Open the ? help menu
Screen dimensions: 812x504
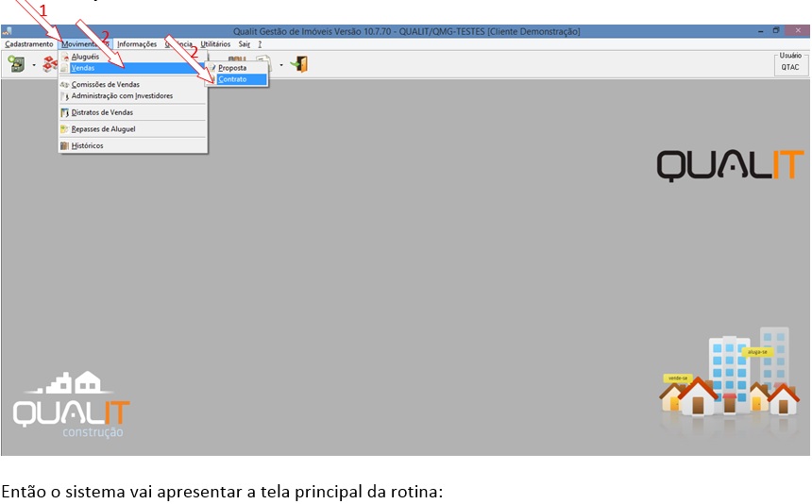click(260, 44)
